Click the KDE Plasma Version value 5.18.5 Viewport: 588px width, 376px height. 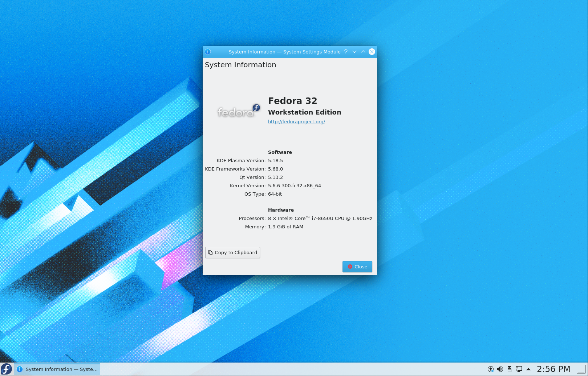(x=275, y=160)
